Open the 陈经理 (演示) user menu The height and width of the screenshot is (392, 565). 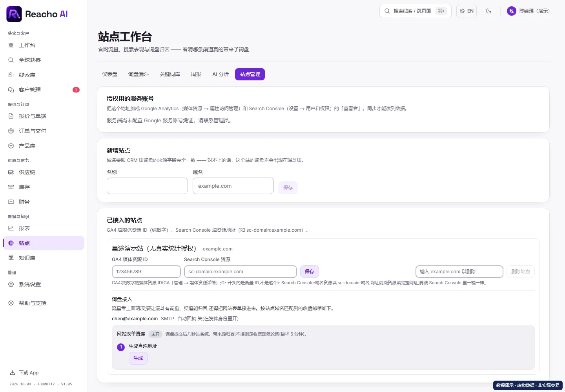tap(528, 11)
